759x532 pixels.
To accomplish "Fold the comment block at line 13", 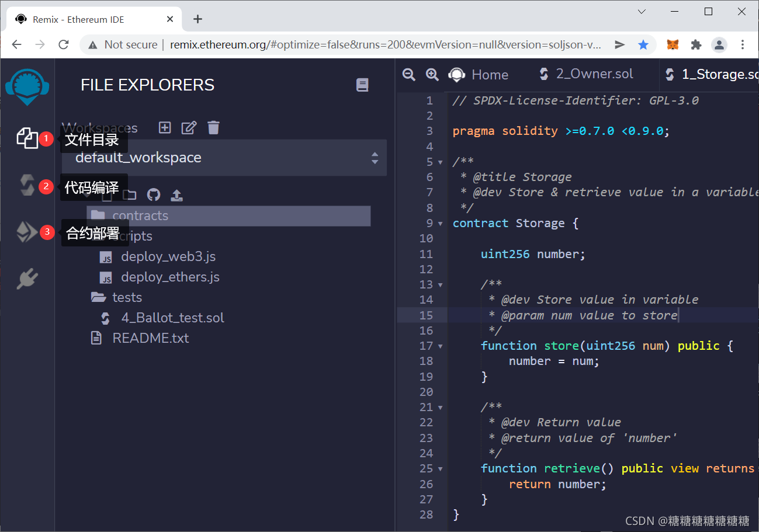I will [x=440, y=284].
